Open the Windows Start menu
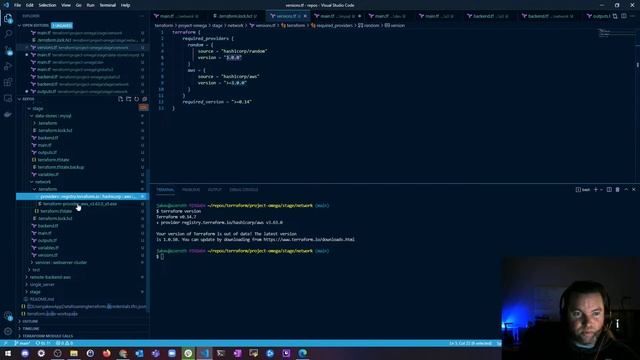 (x=8, y=353)
